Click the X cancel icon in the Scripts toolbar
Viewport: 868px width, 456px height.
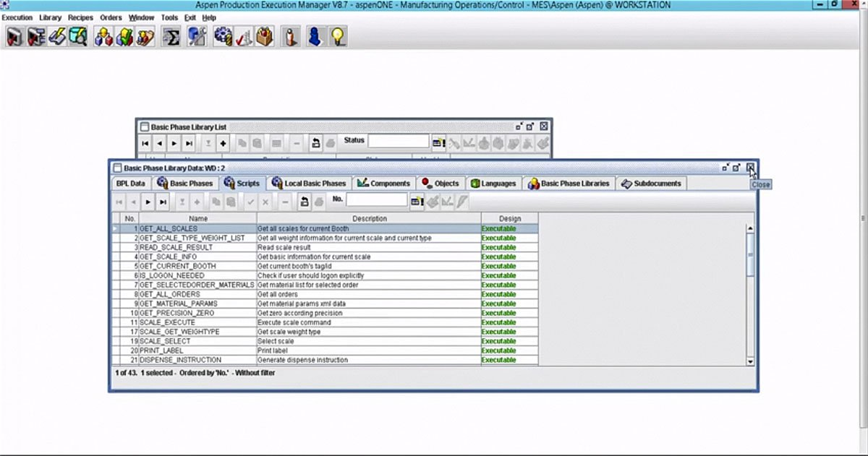265,202
